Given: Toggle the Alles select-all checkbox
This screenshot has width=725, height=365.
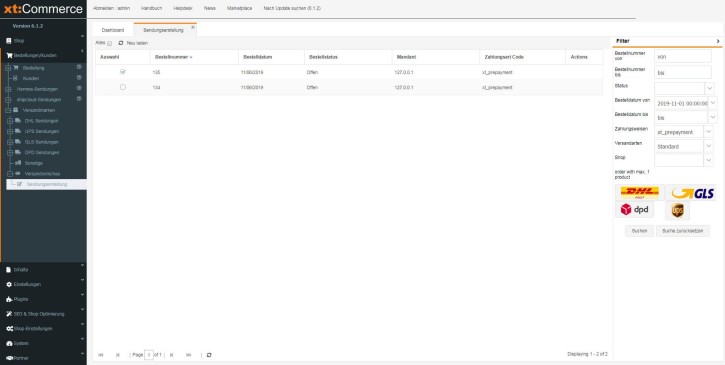Looking at the screenshot, I should [110, 43].
